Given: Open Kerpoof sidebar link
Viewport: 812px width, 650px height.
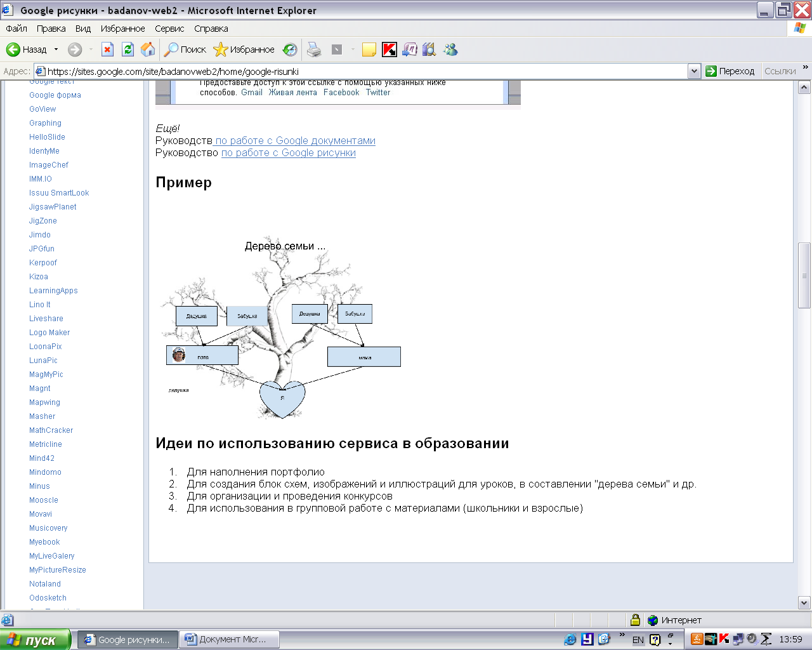Looking at the screenshot, I should pos(43,263).
